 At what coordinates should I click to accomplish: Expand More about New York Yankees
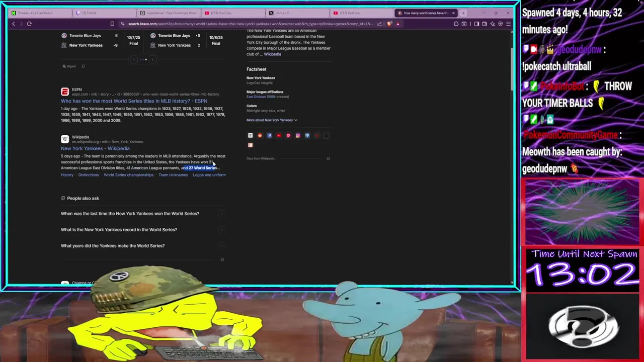pyautogui.click(x=272, y=120)
